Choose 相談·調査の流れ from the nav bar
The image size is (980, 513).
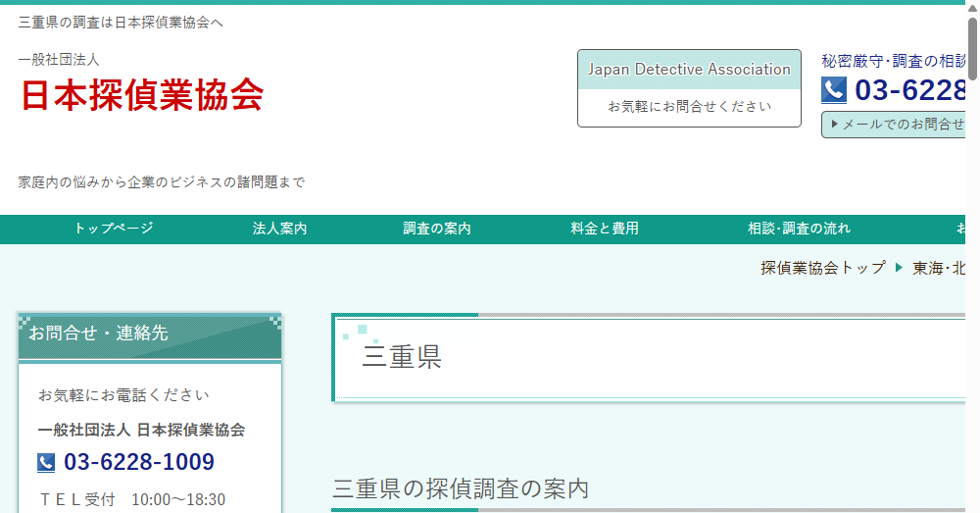799,229
